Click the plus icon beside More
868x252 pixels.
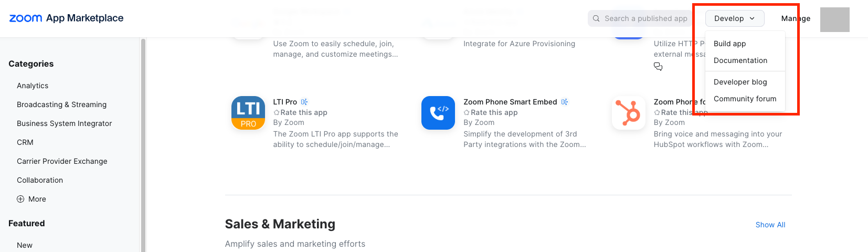click(x=20, y=199)
